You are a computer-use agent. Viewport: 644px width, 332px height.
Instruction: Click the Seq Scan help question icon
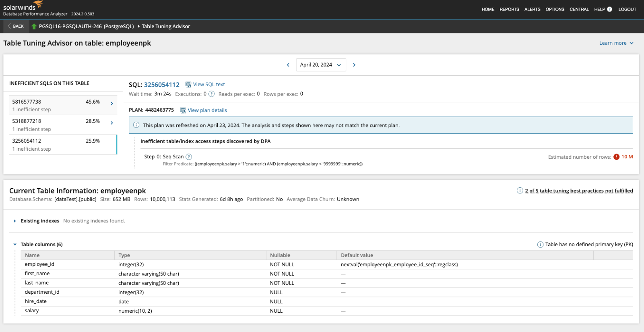(189, 157)
